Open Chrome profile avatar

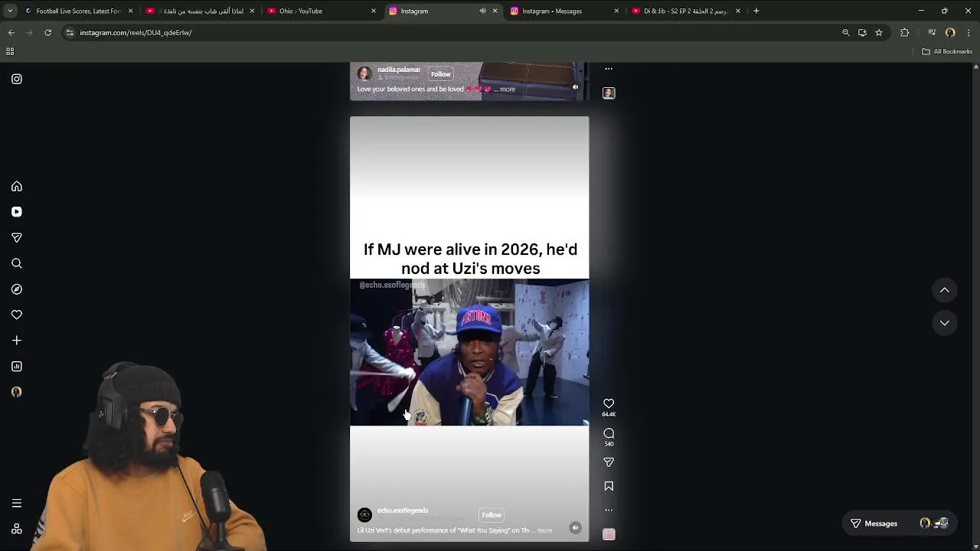[x=950, y=32]
